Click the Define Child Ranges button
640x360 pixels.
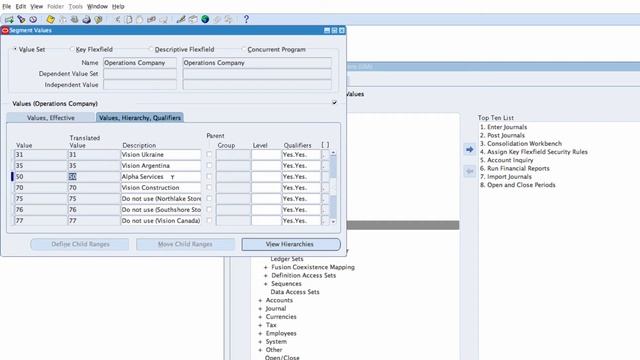point(80,244)
